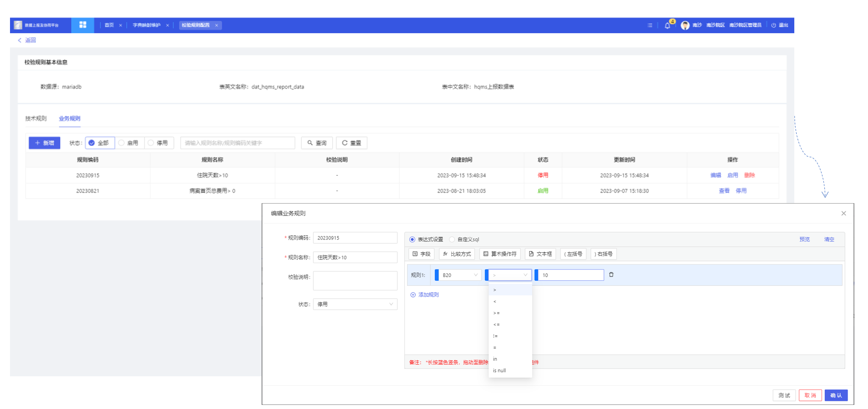Click the platform logo in header
Screen dimensions: 868x409
(18, 25)
